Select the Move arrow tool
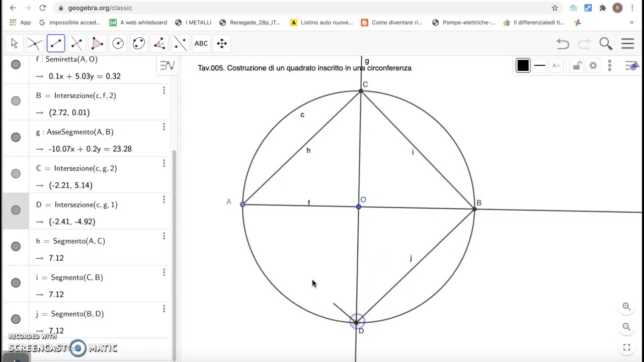The width and height of the screenshot is (644, 362). pos(14,43)
